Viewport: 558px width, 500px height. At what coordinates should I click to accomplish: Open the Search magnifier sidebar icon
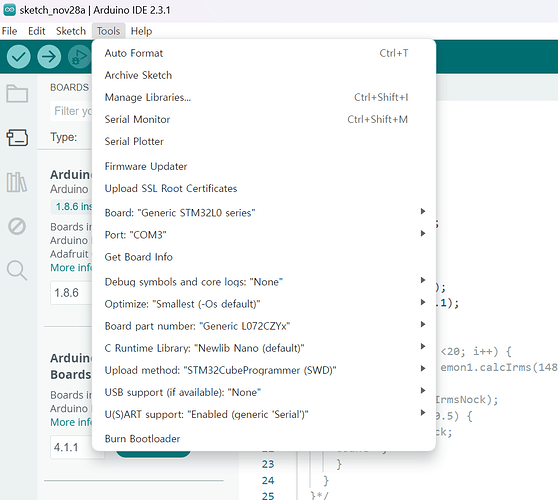[x=17, y=270]
